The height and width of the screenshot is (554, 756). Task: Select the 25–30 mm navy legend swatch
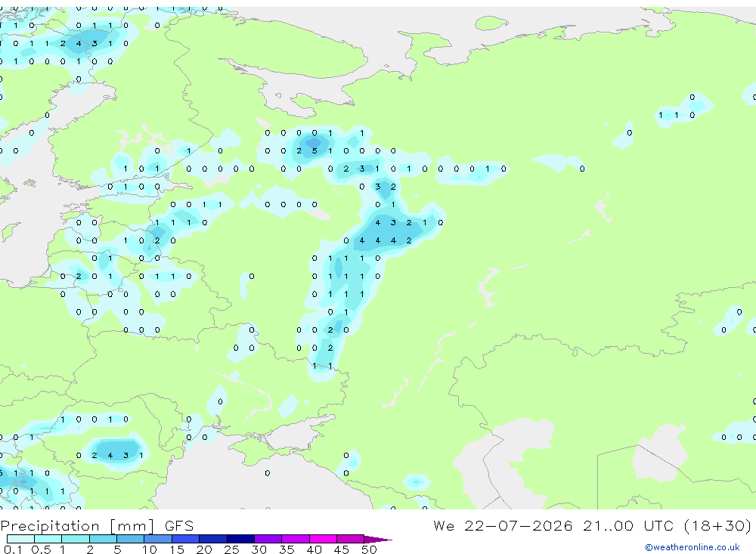click(240, 539)
